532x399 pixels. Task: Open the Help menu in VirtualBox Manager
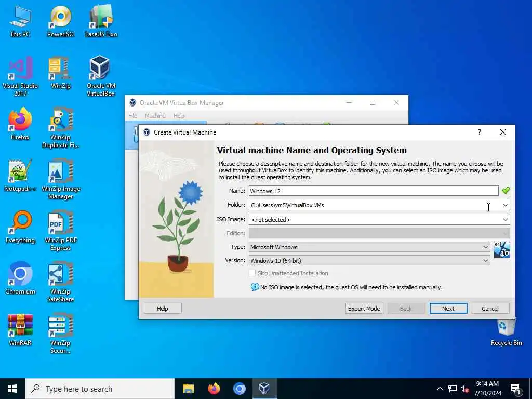point(179,116)
